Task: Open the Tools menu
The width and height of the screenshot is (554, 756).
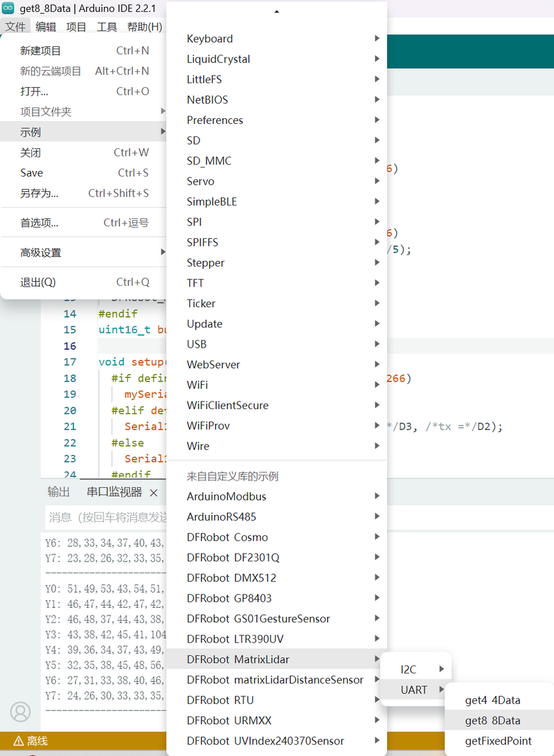Action: point(107,27)
